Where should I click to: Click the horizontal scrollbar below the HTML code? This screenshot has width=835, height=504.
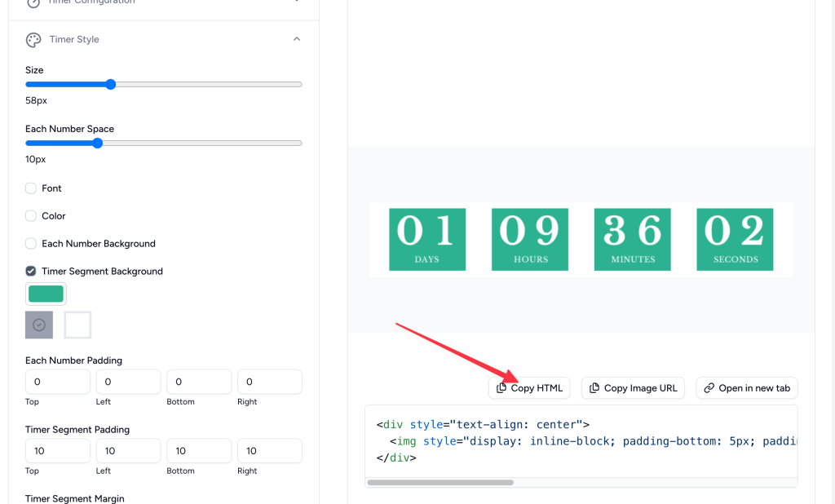tap(440, 483)
